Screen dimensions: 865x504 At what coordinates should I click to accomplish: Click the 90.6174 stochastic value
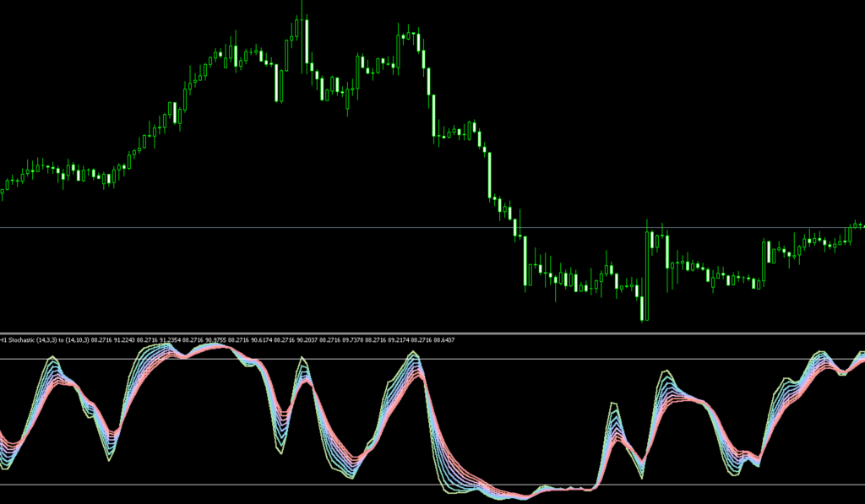(x=262, y=340)
